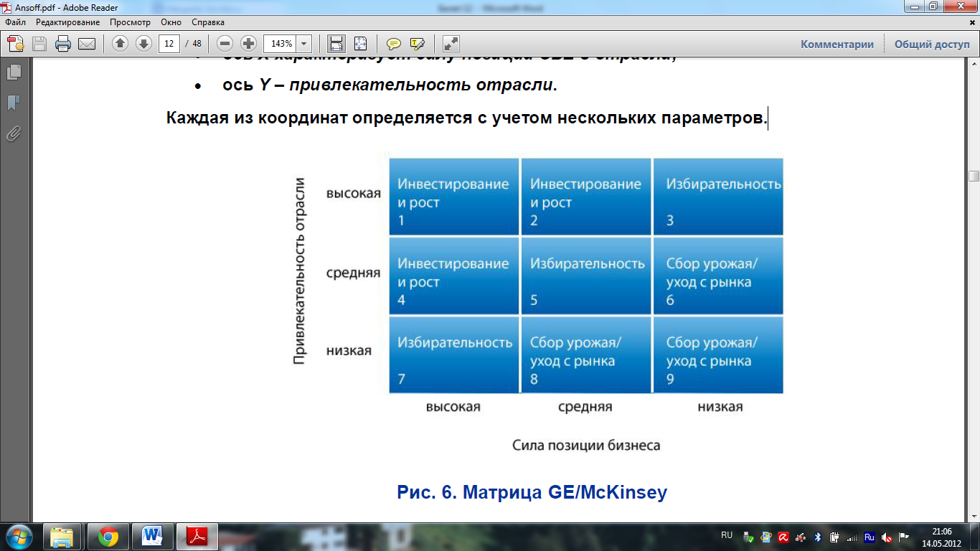This screenshot has width=980, height=551.
Task: Click matrix cell 5 Избирательность
Action: (586, 275)
